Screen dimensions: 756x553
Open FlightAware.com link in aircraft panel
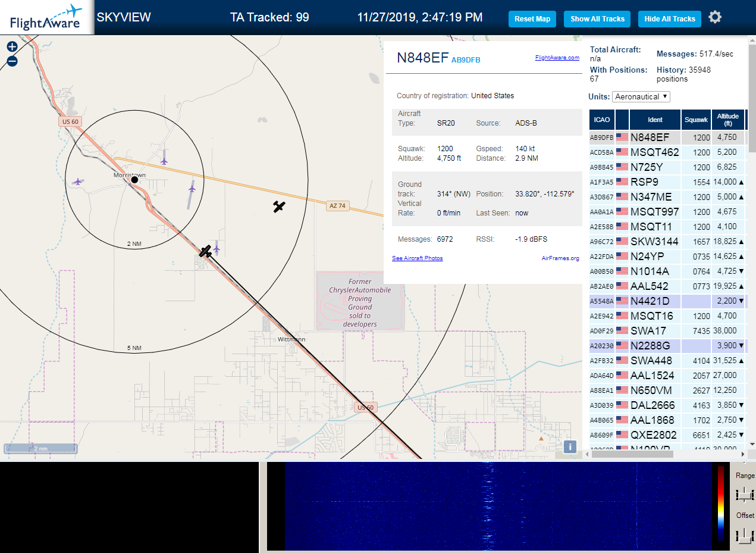(x=557, y=58)
